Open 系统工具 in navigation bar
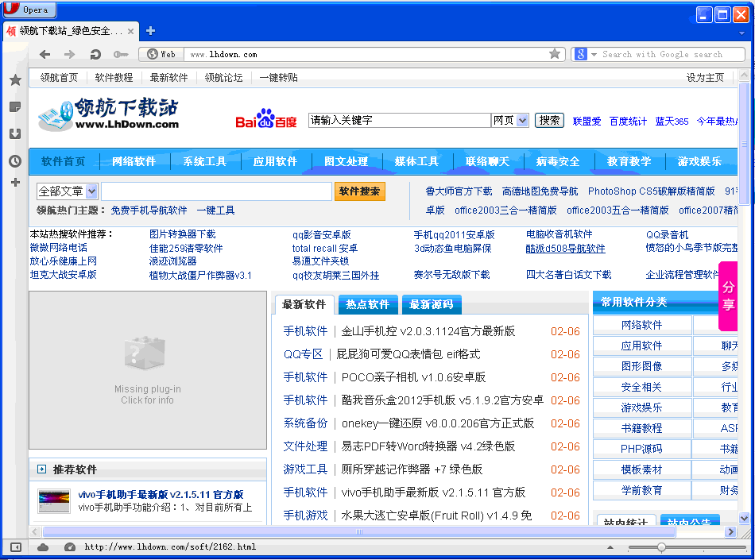This screenshot has width=755, height=560. 204,162
